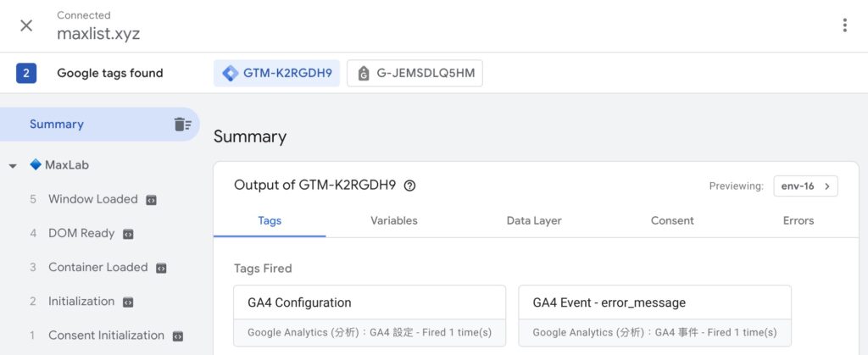Click the Google tags found label
868x355 pixels.
pos(110,73)
